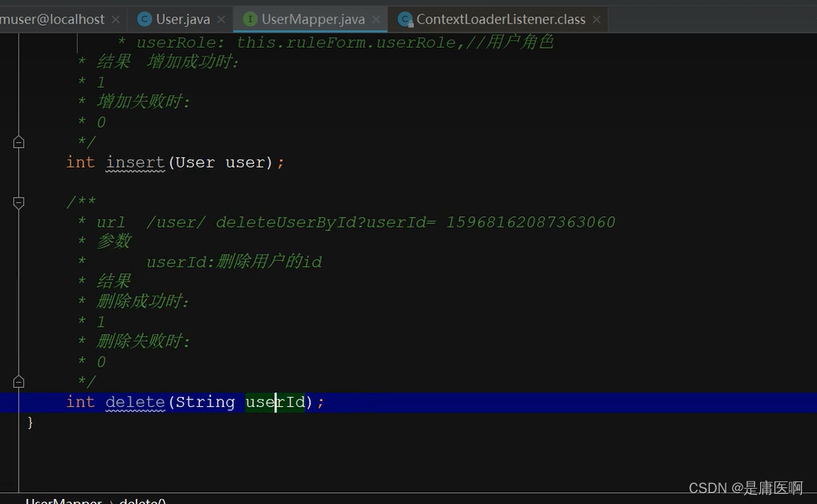This screenshot has height=504, width=817.
Task: Collapse the insert method comment end fold marker
Action: pos(18,142)
